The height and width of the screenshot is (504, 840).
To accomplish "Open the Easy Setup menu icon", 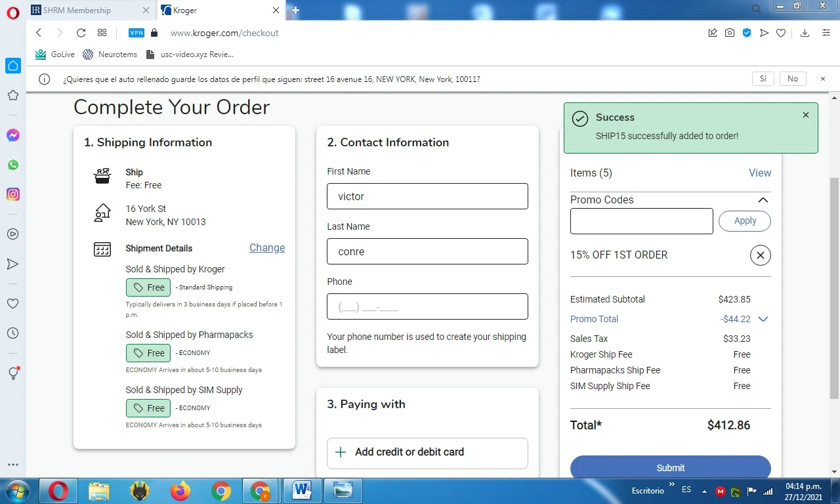I will [826, 33].
